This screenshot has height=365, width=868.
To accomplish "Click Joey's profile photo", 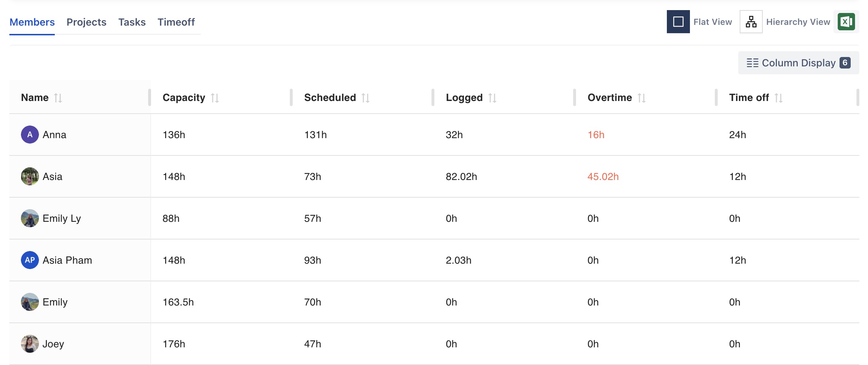I will [x=30, y=344].
